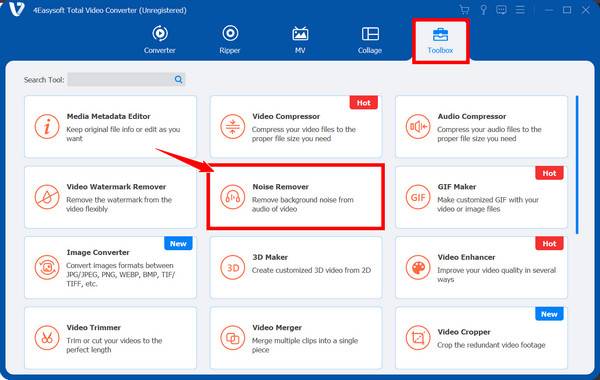Viewport: 600px width, 380px height.
Task: Start the 3D Maker icon
Action: click(233, 267)
